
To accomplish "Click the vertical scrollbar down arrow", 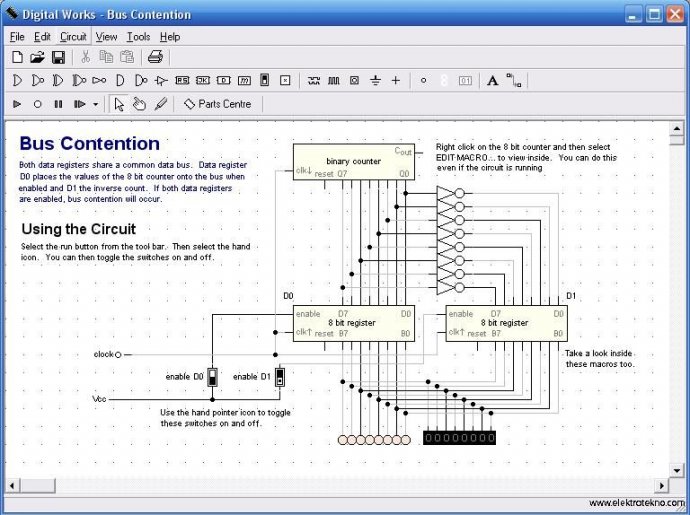I will click(677, 471).
